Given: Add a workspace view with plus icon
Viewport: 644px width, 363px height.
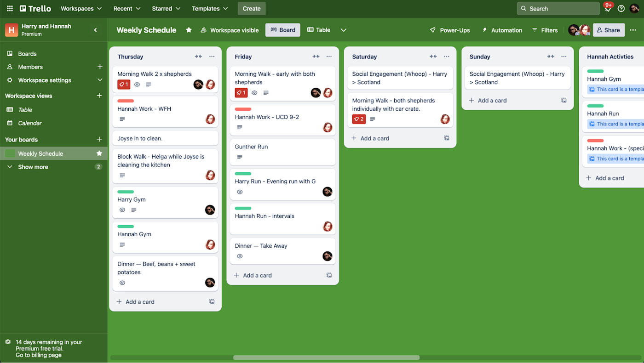Looking at the screenshot, I should coord(99,96).
